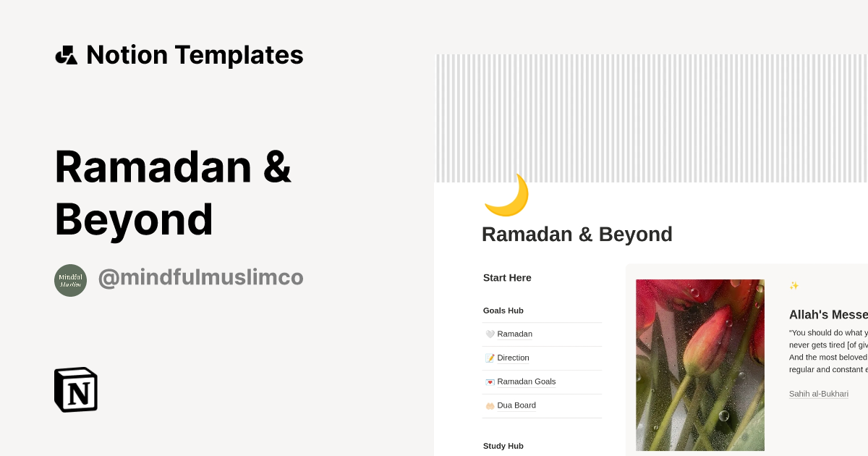Click the Mindful Muslim avatar badge
The height and width of the screenshot is (456, 868).
coord(70,279)
